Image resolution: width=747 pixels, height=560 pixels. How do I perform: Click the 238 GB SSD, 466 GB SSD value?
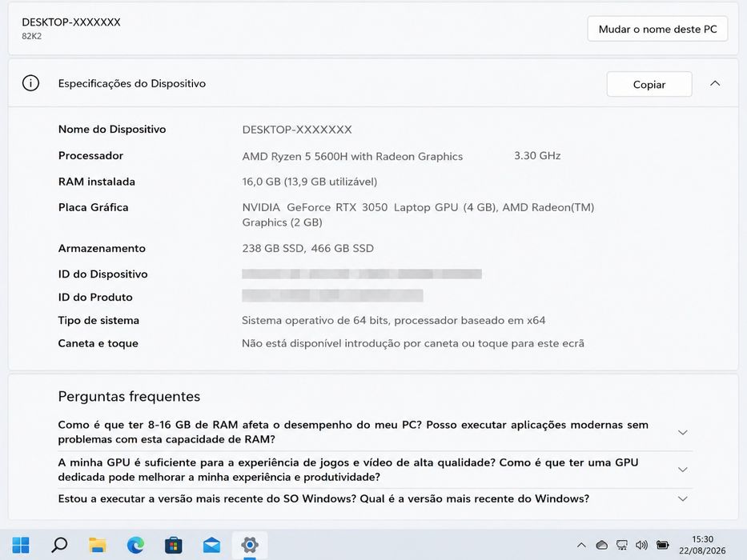307,248
